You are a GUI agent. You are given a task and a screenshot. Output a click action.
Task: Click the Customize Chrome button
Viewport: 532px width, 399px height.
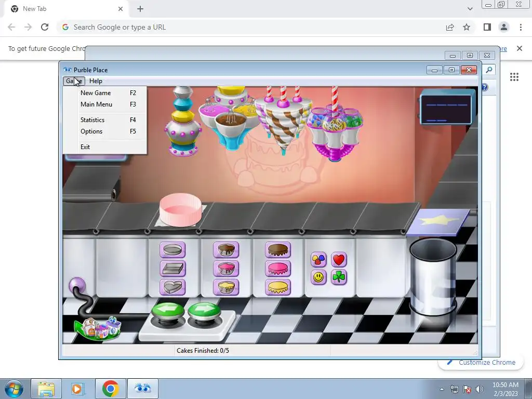coord(482,362)
